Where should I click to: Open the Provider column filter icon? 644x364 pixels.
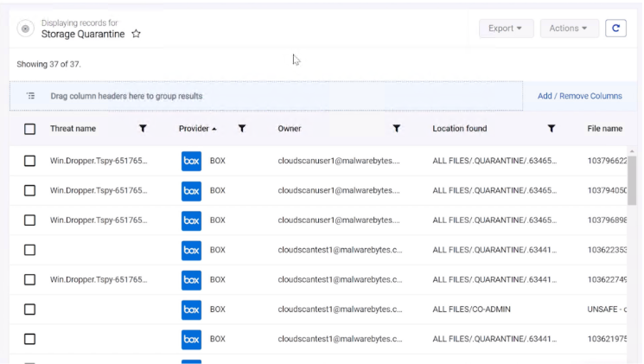tap(242, 129)
